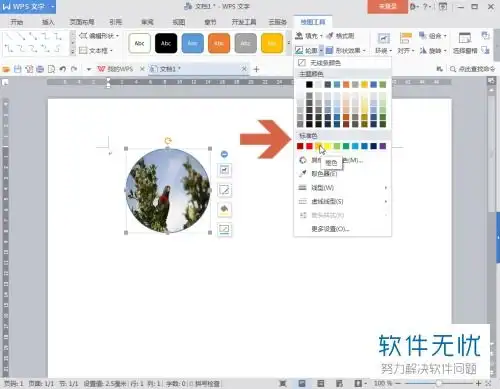
Task: Open the Insert (插入) ribbon tab
Action: tap(48, 22)
